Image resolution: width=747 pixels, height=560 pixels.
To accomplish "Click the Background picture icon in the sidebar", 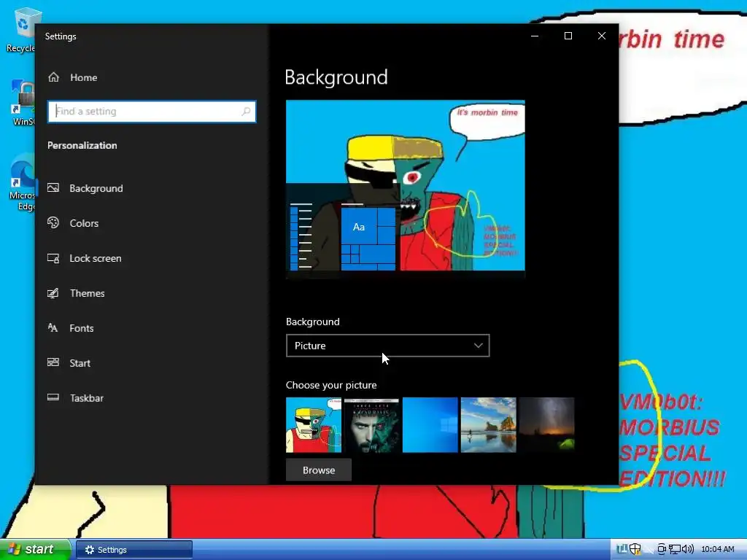I will tap(53, 188).
